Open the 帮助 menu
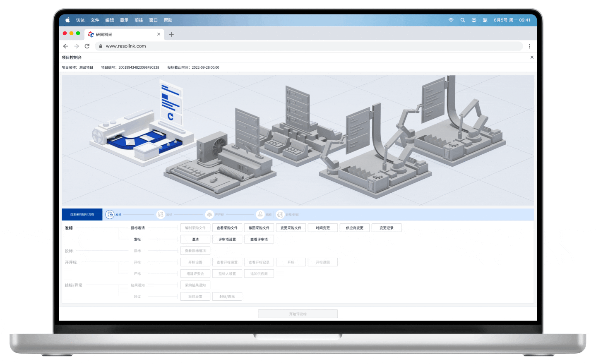This screenshot has height=364, width=596. [168, 20]
